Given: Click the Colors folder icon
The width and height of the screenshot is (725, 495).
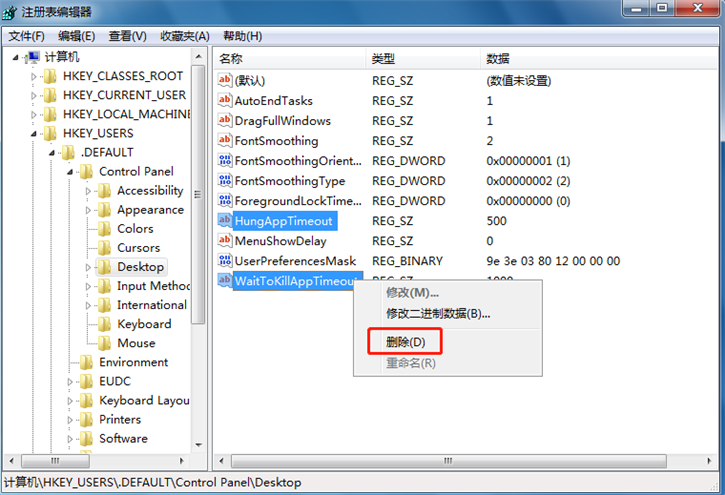Looking at the screenshot, I should click(x=104, y=229).
